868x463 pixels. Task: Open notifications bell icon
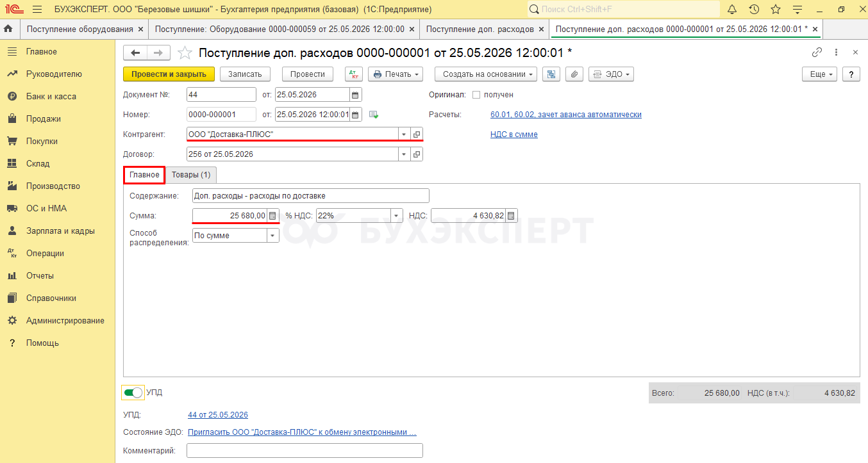[x=732, y=10]
